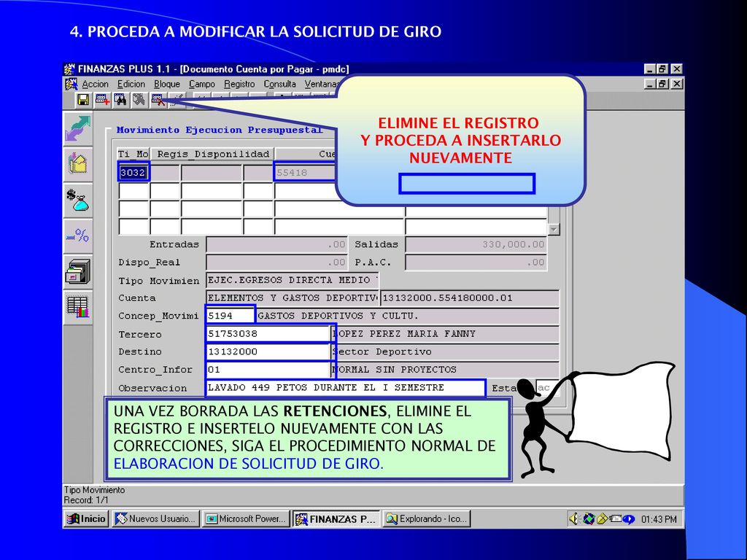Click the Salidas field showing 330,000.00
747x560 pixels.
[476, 244]
